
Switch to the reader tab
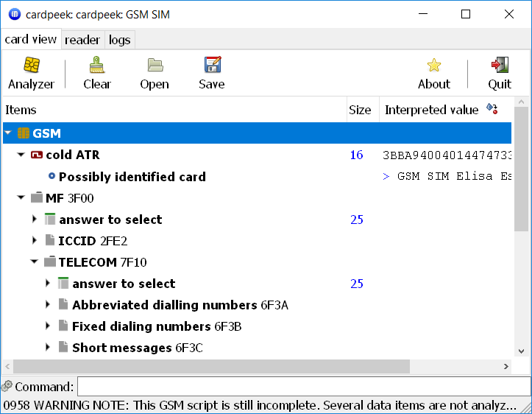pyautogui.click(x=82, y=40)
